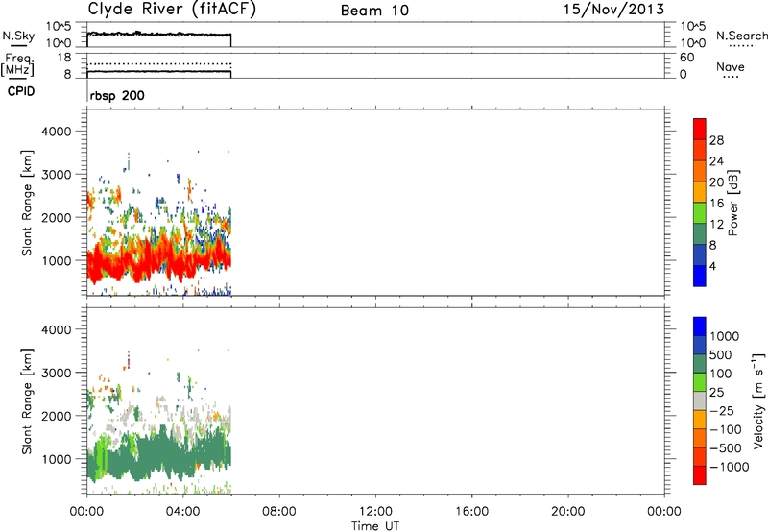Click the 'Beam 10' label
Viewport: 768px width, 532px height.
tap(374, 11)
